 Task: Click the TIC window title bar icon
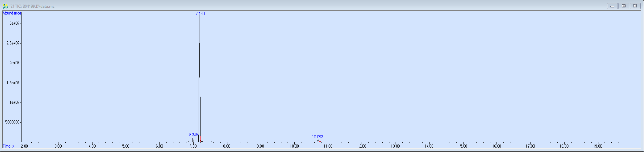click(5, 6)
